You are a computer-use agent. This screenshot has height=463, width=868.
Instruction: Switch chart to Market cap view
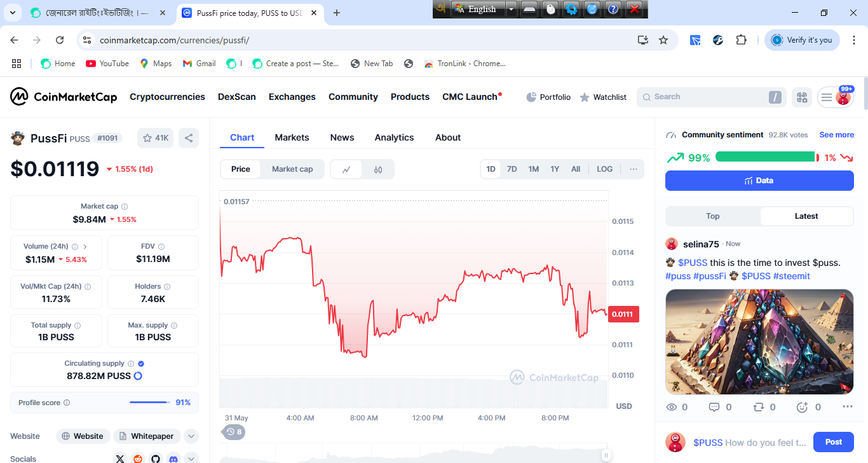[x=292, y=169]
